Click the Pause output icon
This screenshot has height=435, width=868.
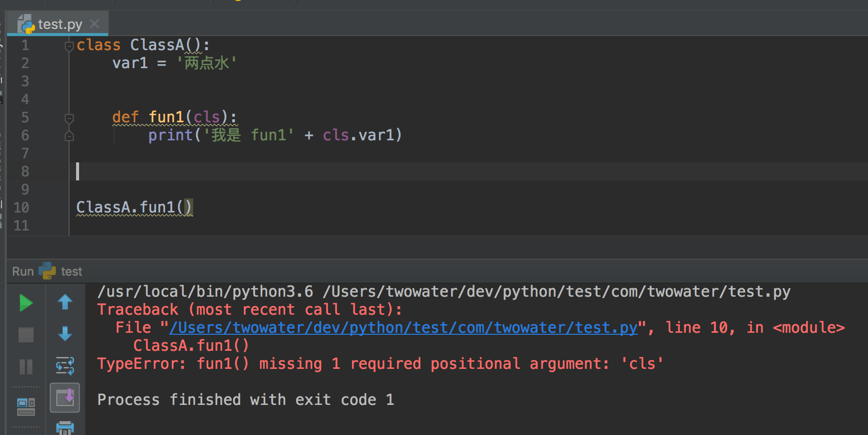[26, 367]
